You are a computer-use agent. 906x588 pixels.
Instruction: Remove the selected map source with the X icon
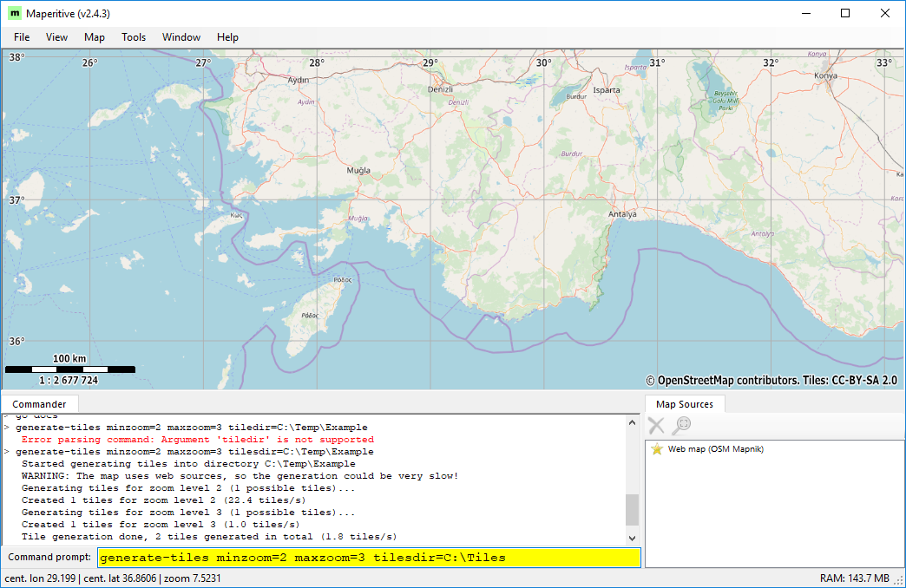tap(656, 424)
